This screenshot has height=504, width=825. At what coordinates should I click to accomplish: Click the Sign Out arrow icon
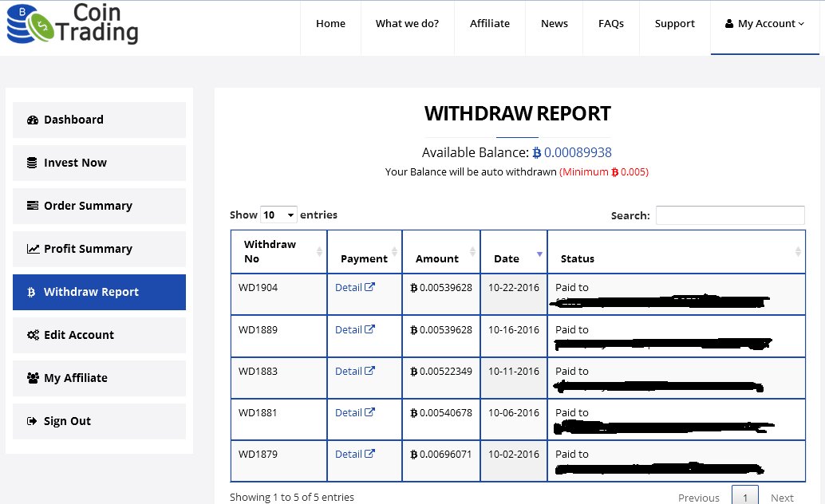(x=32, y=421)
